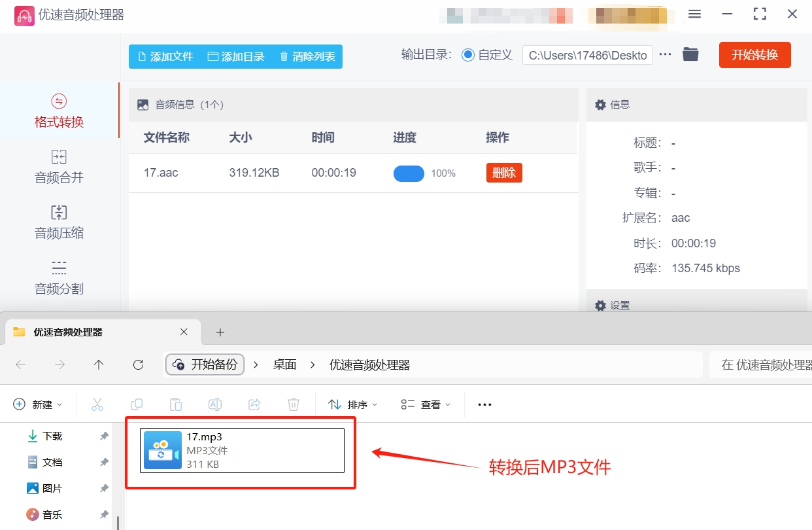Open the hamburger menu in title bar

[695, 14]
